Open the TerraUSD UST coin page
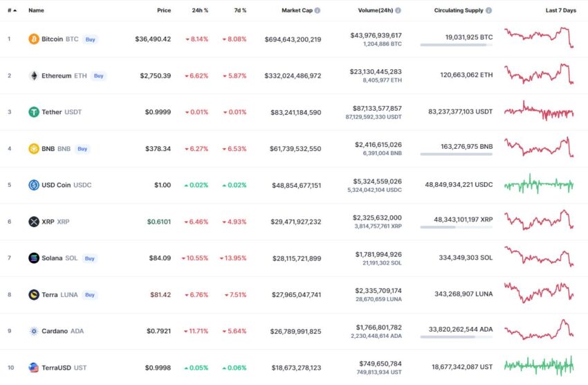Image resolution: width=588 pixels, height=385 pixels. (x=64, y=368)
